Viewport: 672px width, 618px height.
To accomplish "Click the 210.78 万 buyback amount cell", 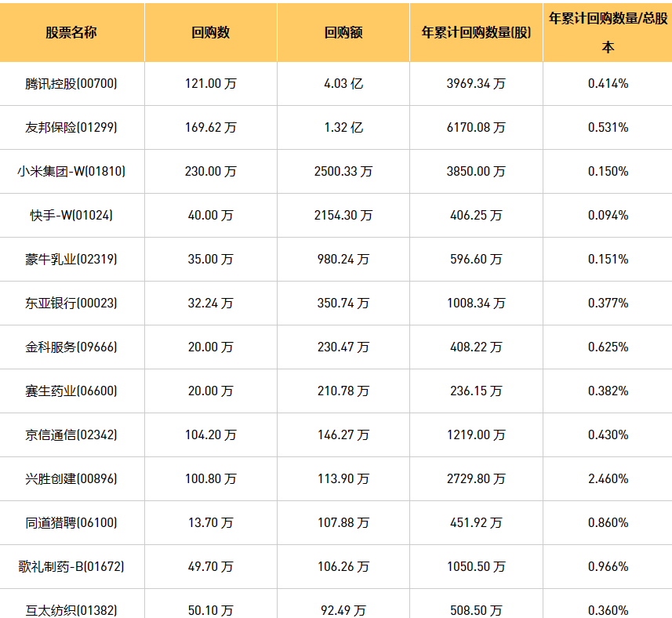I will 343,391.
